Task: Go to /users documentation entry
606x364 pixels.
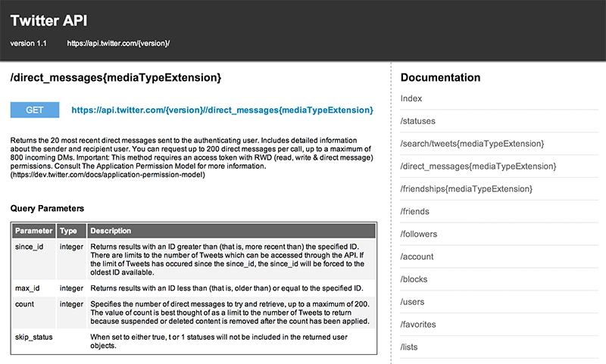Action: point(412,301)
